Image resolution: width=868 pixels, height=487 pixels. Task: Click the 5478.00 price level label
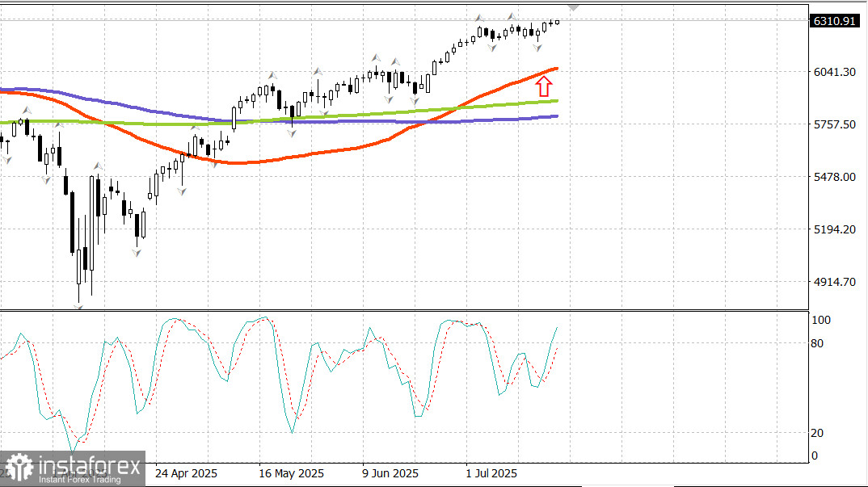pos(835,177)
